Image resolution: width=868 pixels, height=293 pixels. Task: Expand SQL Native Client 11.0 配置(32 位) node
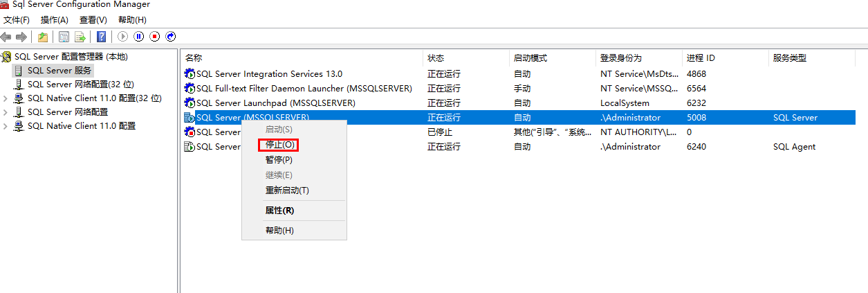coord(6,98)
